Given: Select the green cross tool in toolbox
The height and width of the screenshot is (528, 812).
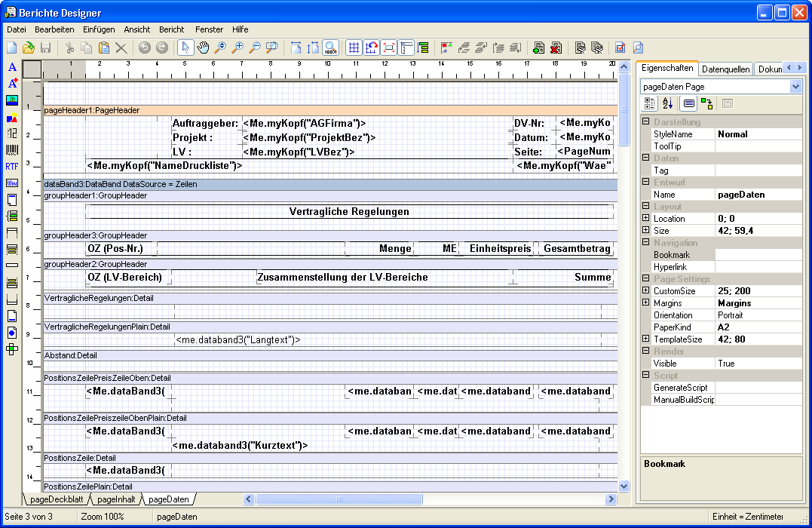Looking at the screenshot, I should [x=12, y=348].
